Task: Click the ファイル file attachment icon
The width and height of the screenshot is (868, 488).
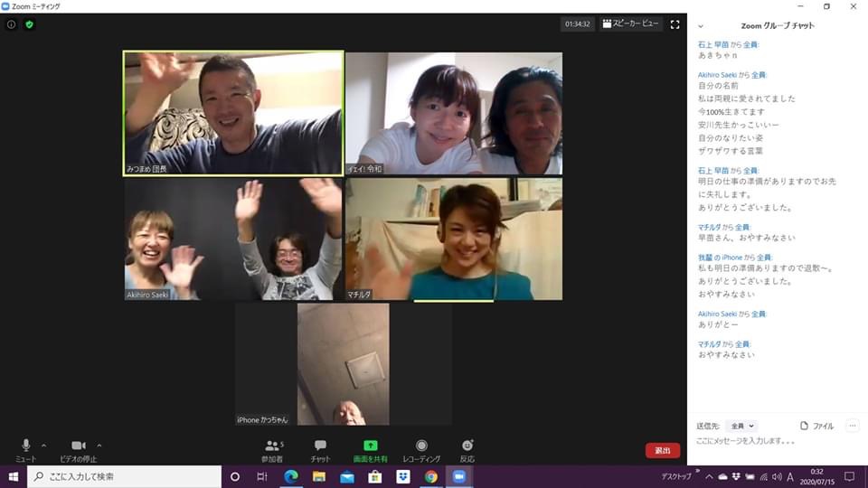Action: 817,426
